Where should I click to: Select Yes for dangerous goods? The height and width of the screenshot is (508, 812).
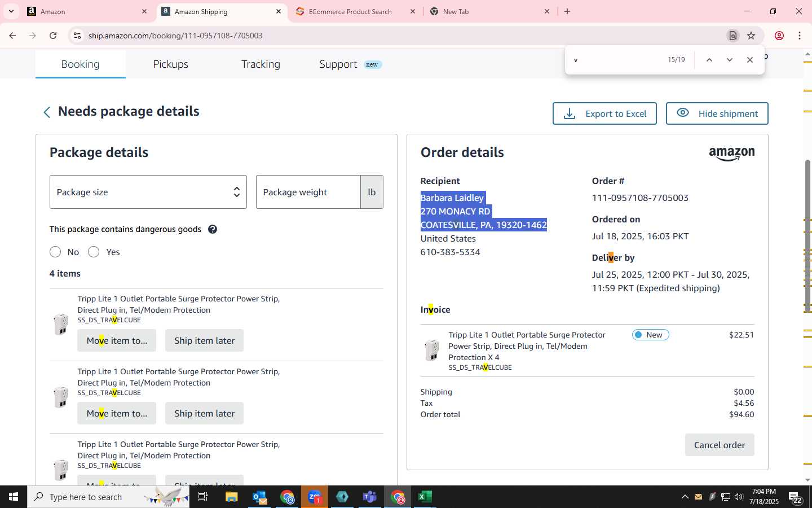click(94, 252)
